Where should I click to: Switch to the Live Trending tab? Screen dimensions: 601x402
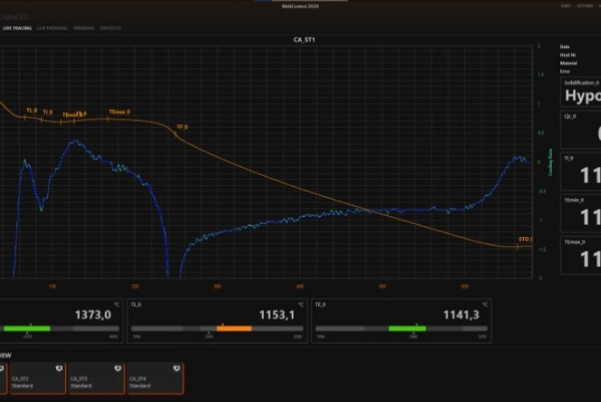pos(52,28)
